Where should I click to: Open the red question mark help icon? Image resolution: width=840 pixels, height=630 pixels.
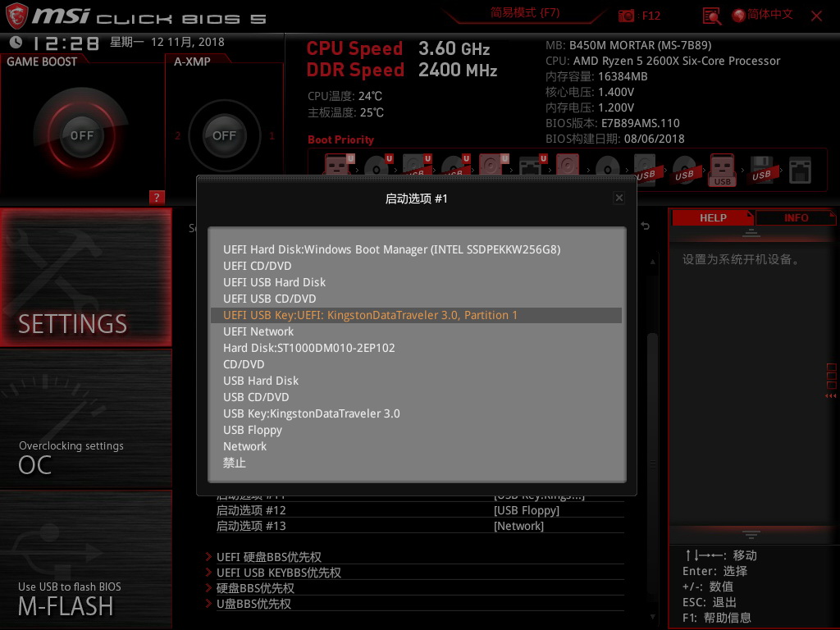157,197
